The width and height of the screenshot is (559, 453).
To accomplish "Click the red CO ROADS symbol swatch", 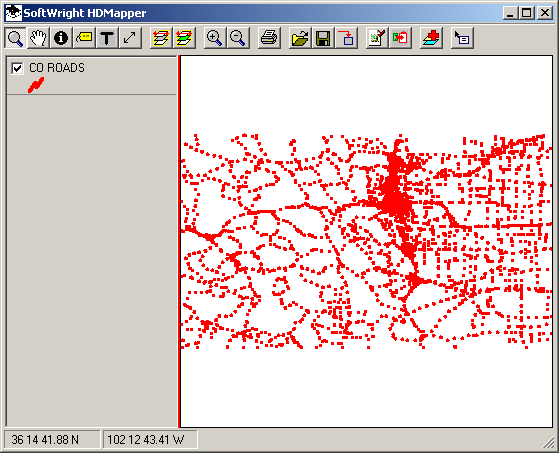I will 36,85.
